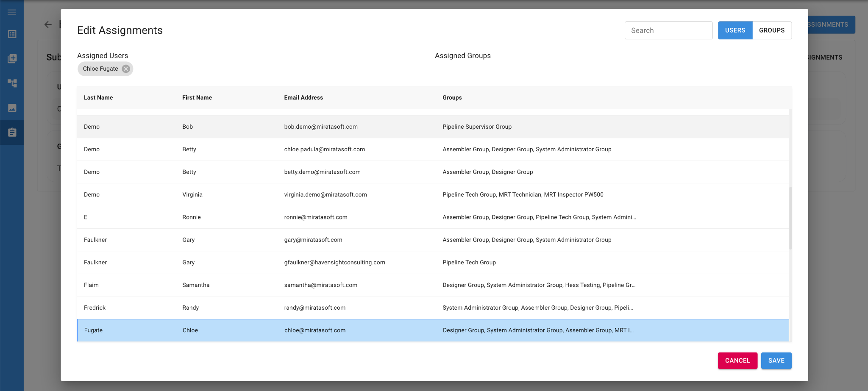Click Virginia's Pipeline Tech Group cell
Screen dimensions: 868x391
pyautogui.click(x=523, y=194)
